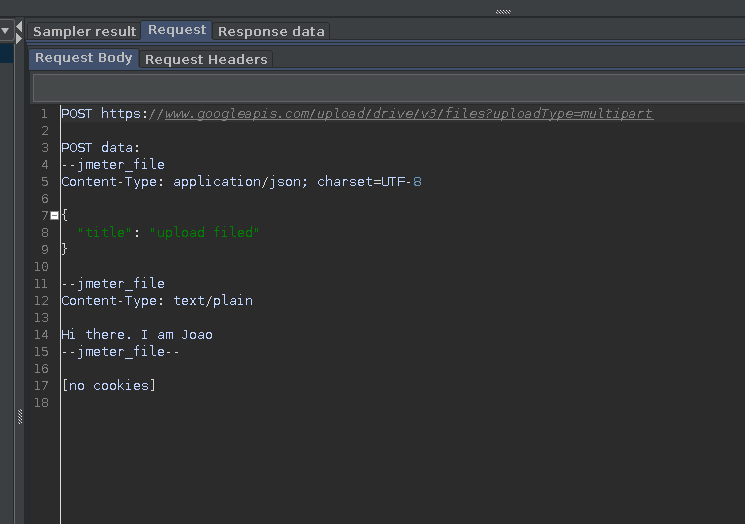Screen dimensions: 745x524
Task: Click the left-pointing collapse panel arrow
Action: (19, 26)
